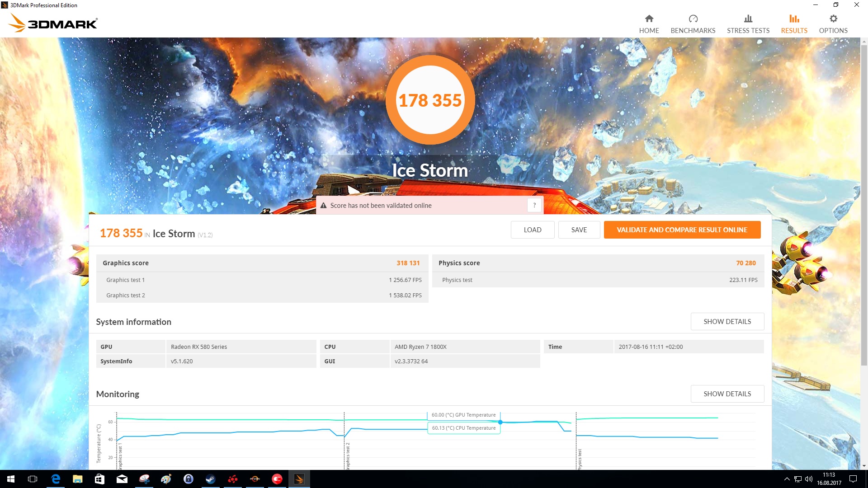Click the Results icon in navigation
The height and width of the screenshot is (488, 868).
(794, 19)
